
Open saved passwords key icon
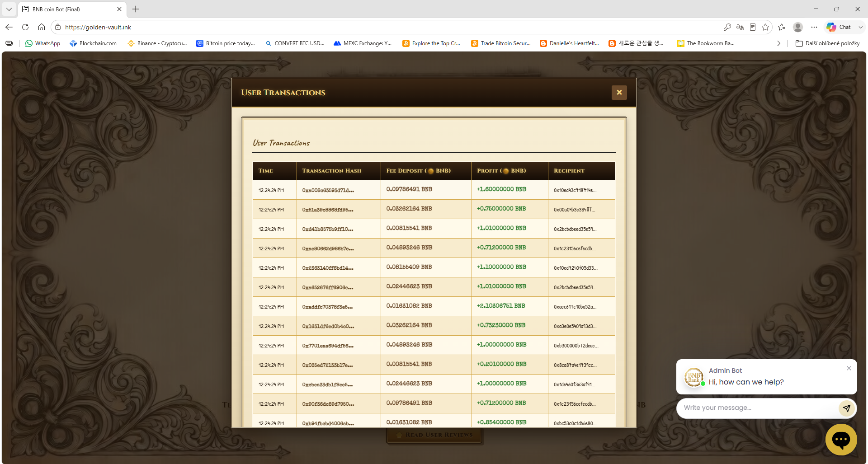(727, 27)
